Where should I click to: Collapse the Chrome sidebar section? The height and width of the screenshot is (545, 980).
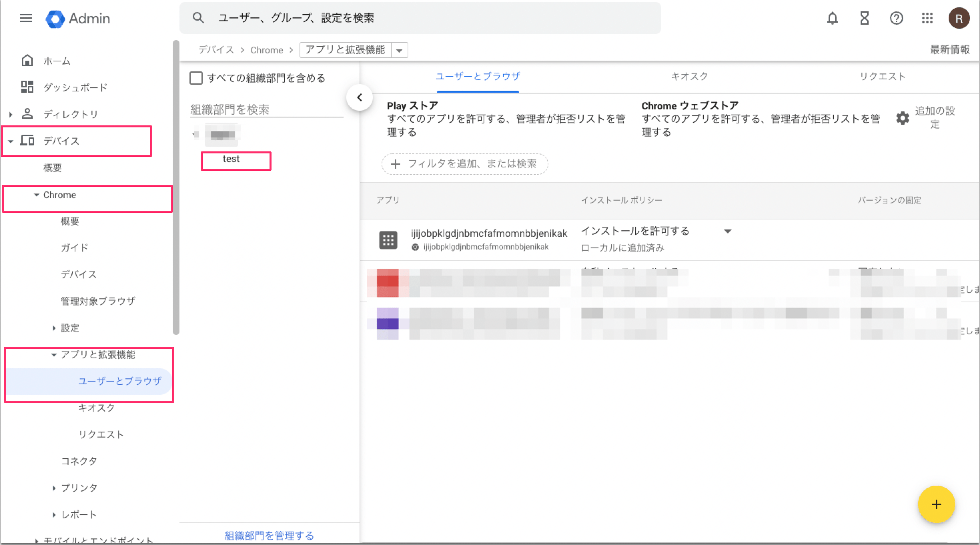(36, 195)
